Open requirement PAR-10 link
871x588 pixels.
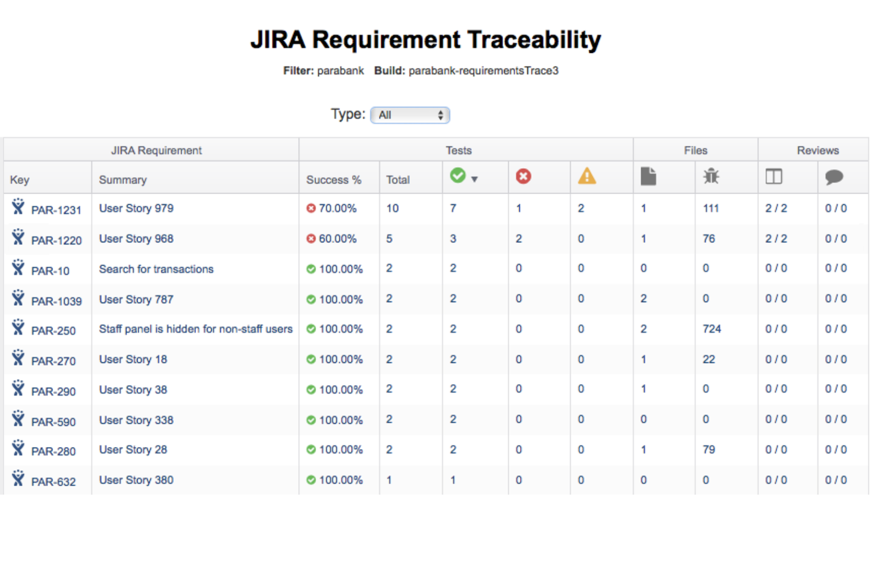pos(50,271)
